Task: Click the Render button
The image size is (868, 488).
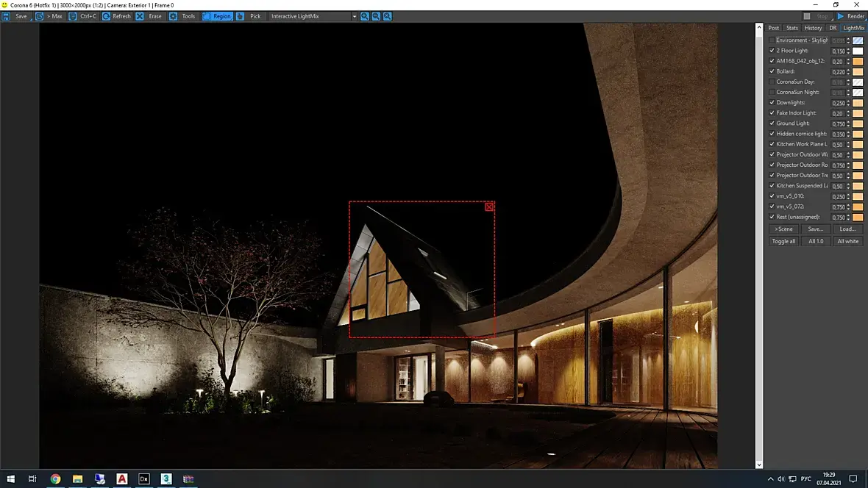Action: pyautogui.click(x=851, y=16)
